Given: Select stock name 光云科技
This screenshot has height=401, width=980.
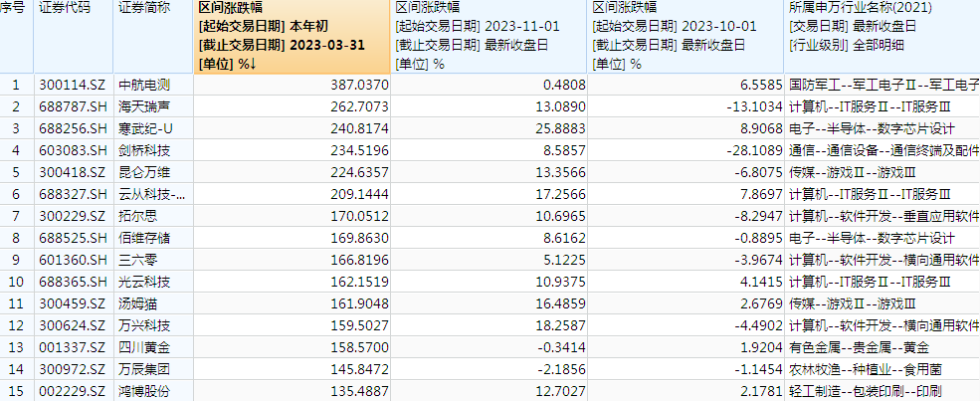Looking at the screenshot, I should 144,283.
